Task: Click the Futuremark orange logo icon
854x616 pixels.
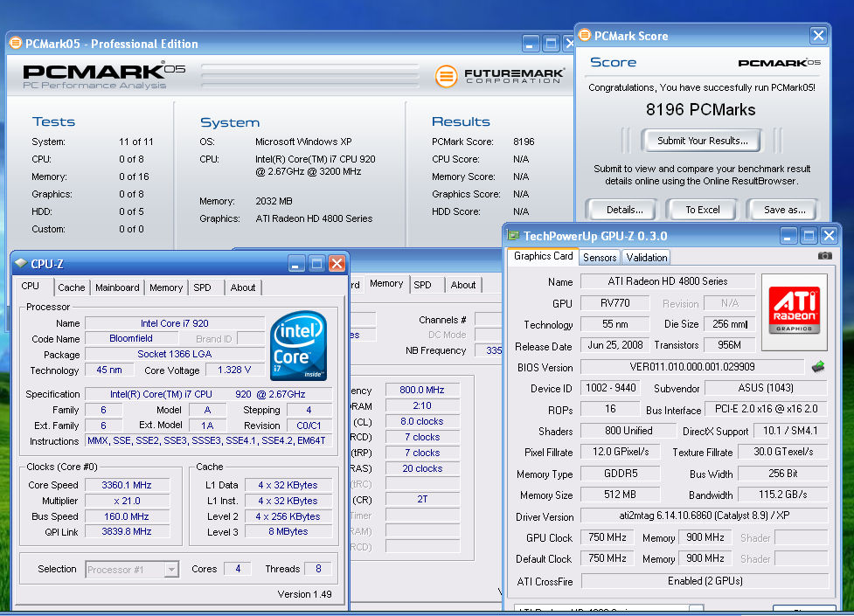Action: (x=446, y=76)
